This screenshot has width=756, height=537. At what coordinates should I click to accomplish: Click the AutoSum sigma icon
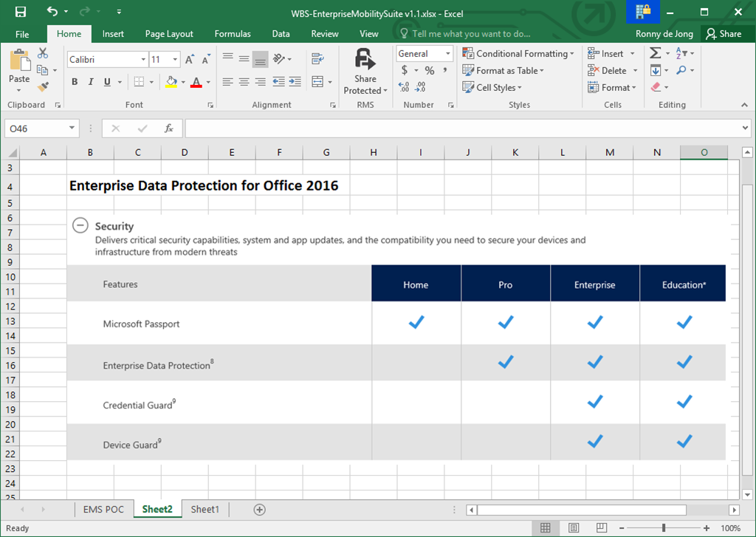click(x=655, y=53)
